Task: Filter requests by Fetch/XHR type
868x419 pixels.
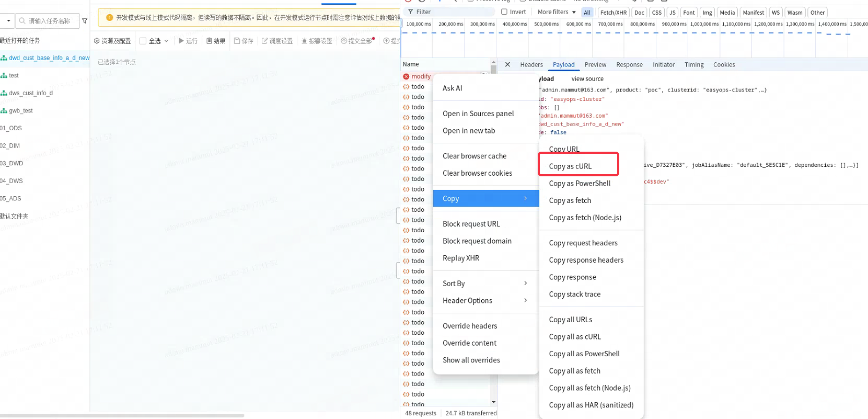Action: 613,13
